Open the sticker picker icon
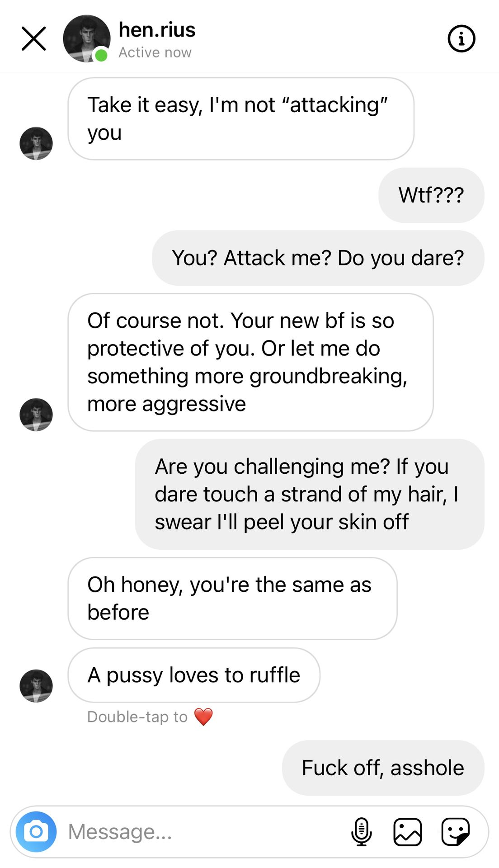Viewport: 499px width, 868px height. 455,831
